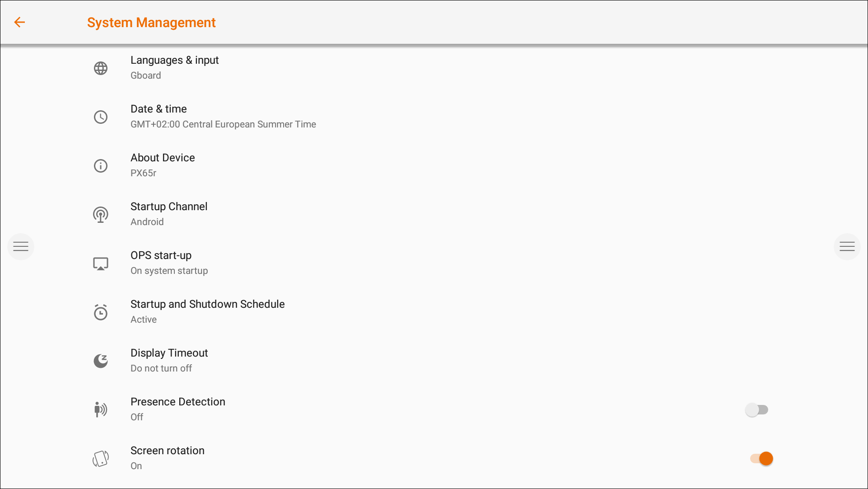This screenshot has height=489, width=868.
Task: Click the Startup Channel broadcast icon
Action: click(101, 215)
